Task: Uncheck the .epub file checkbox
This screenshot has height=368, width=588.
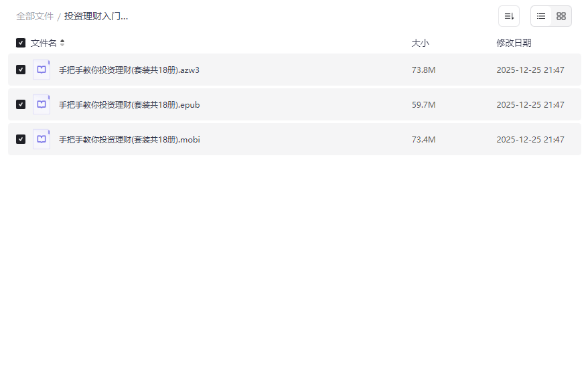Action: click(21, 104)
